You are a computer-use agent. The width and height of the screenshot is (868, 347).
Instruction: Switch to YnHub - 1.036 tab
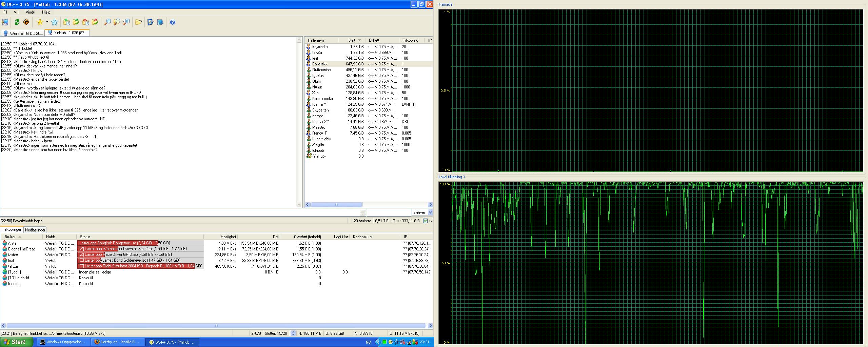click(67, 33)
